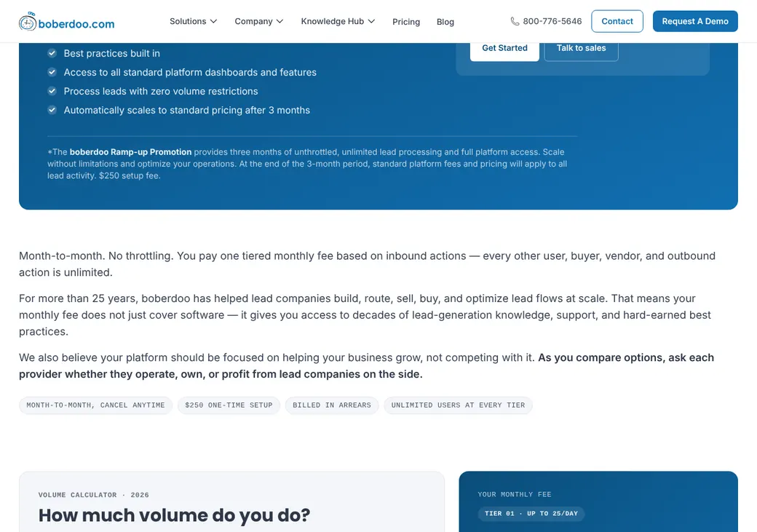Image resolution: width=757 pixels, height=532 pixels.
Task: Click the TIER 01 · UP TO 25/DAY badge
Action: tap(531, 513)
